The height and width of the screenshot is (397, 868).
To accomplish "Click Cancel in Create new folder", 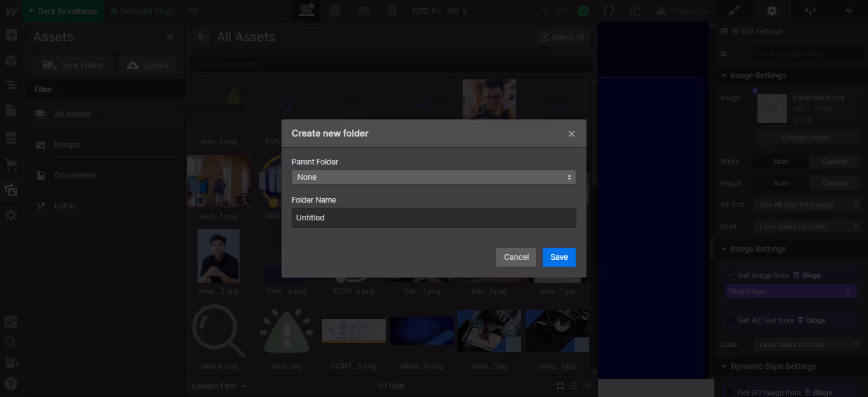I will click(516, 257).
